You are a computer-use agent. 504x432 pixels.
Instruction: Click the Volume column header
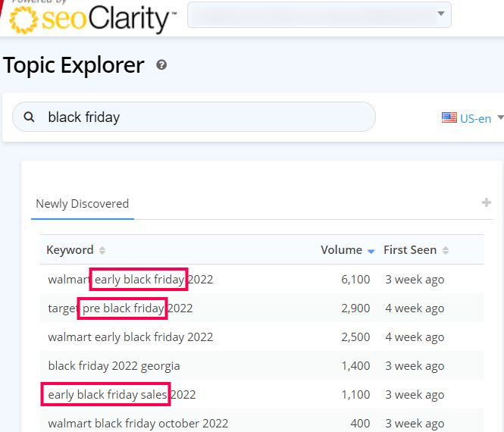tap(341, 250)
